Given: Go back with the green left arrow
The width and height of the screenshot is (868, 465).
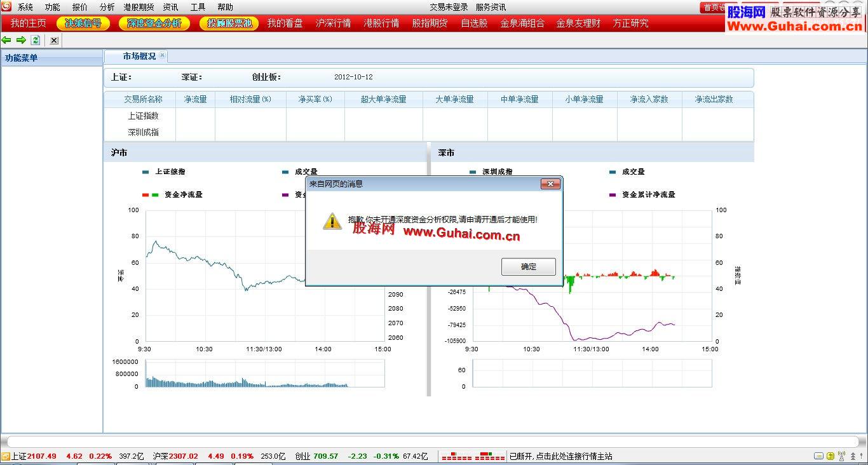Looking at the screenshot, I should pyautogui.click(x=6, y=40).
